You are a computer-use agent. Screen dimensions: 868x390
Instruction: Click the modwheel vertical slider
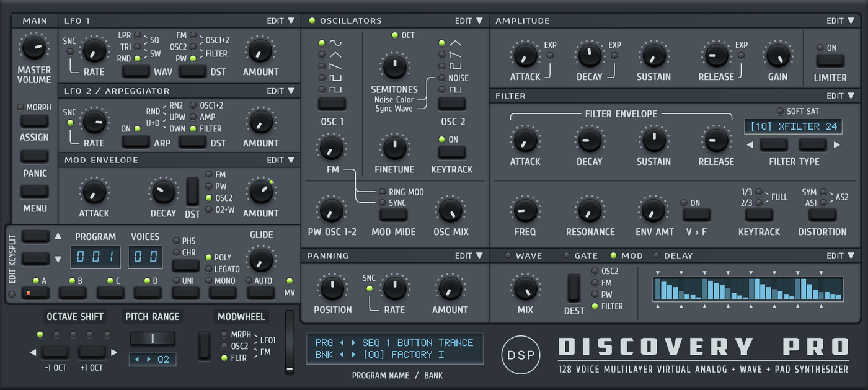[289, 342]
